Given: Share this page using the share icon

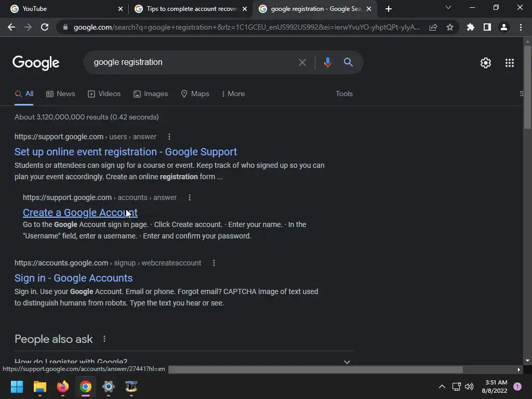Looking at the screenshot, I should pyautogui.click(x=433, y=27).
